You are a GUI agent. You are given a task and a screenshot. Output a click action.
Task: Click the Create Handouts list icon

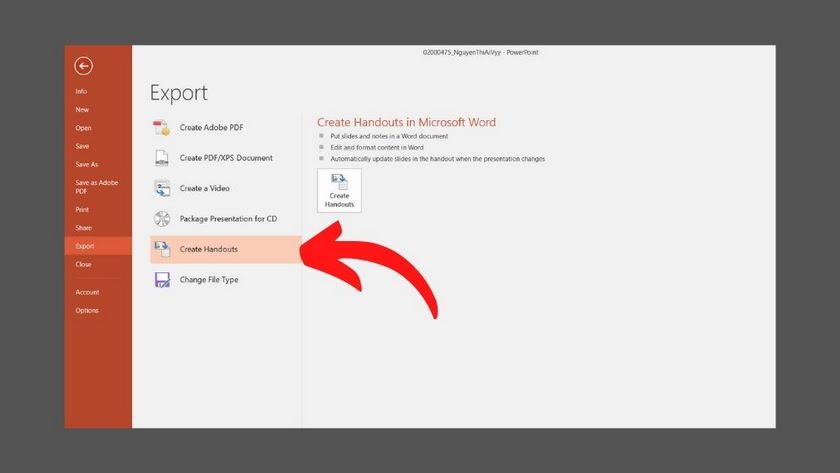(x=162, y=249)
